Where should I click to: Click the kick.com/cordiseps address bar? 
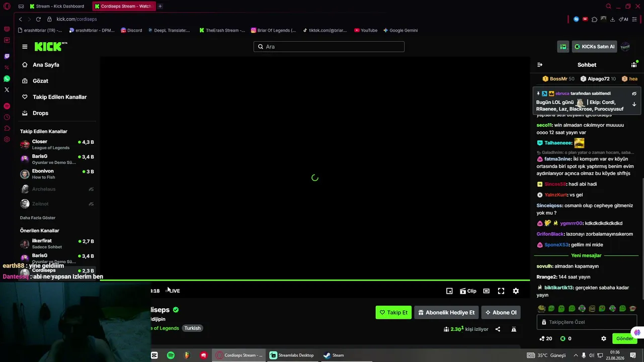pos(76,19)
